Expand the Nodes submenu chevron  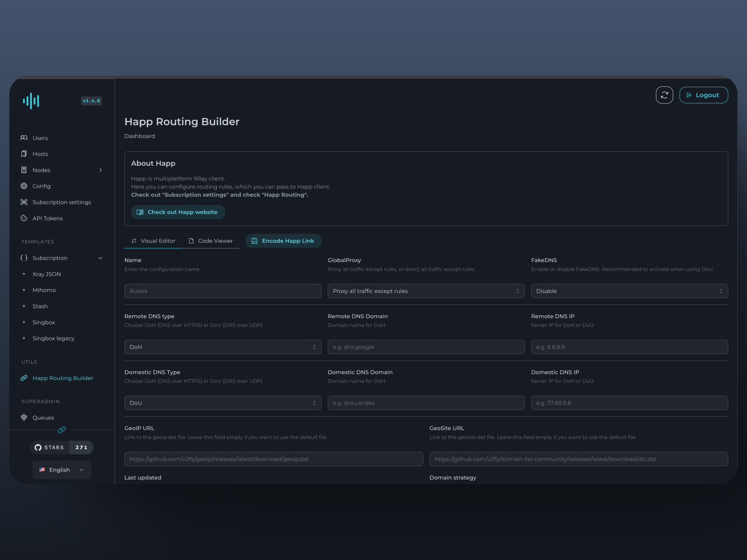click(101, 170)
